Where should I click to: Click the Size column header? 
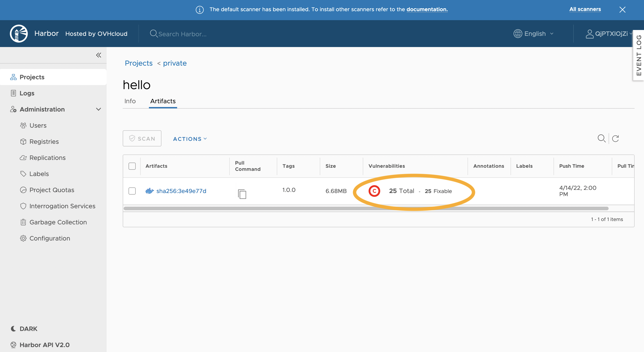331,166
